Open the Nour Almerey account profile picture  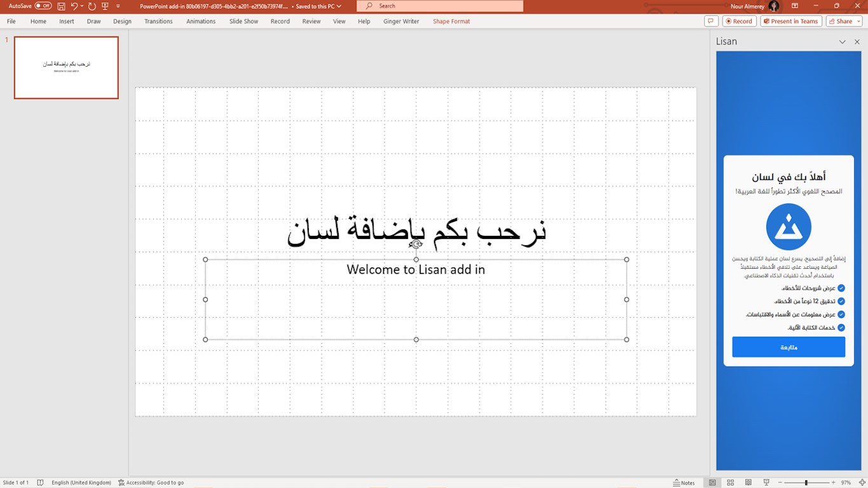point(773,6)
